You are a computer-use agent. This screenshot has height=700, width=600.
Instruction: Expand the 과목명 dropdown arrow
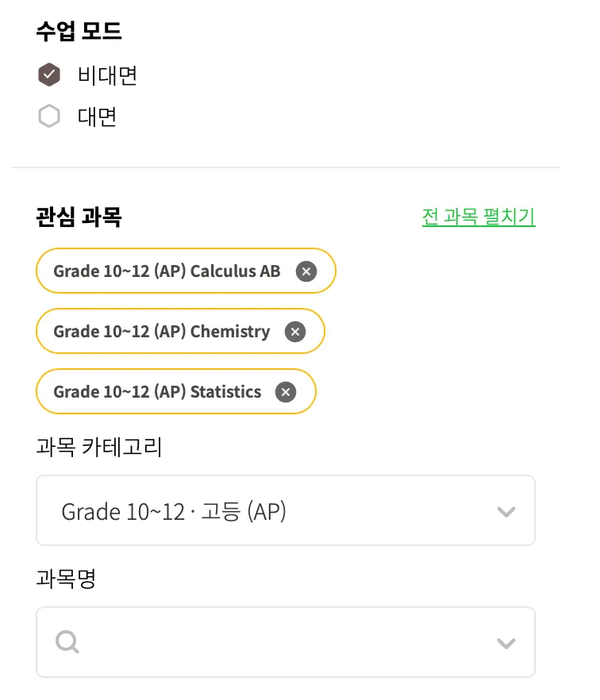506,643
